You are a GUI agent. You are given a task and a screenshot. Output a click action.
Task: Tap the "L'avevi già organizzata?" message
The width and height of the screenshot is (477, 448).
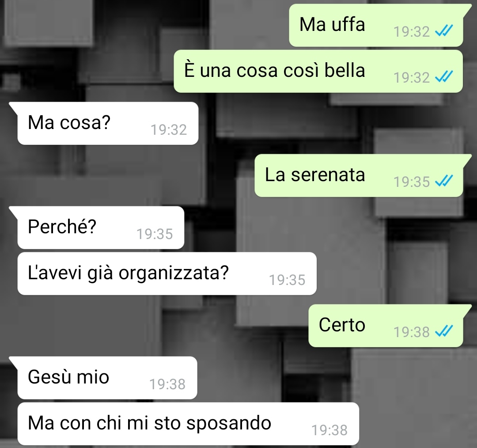167,273
